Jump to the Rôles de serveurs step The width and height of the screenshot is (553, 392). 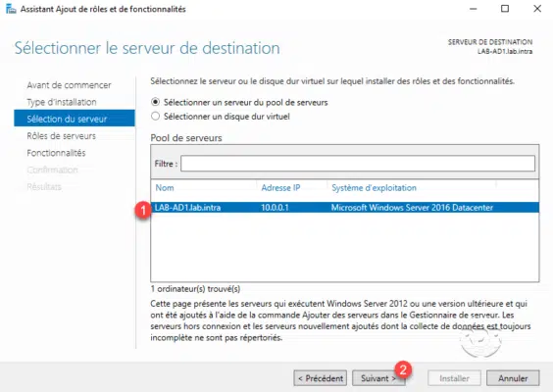point(62,136)
